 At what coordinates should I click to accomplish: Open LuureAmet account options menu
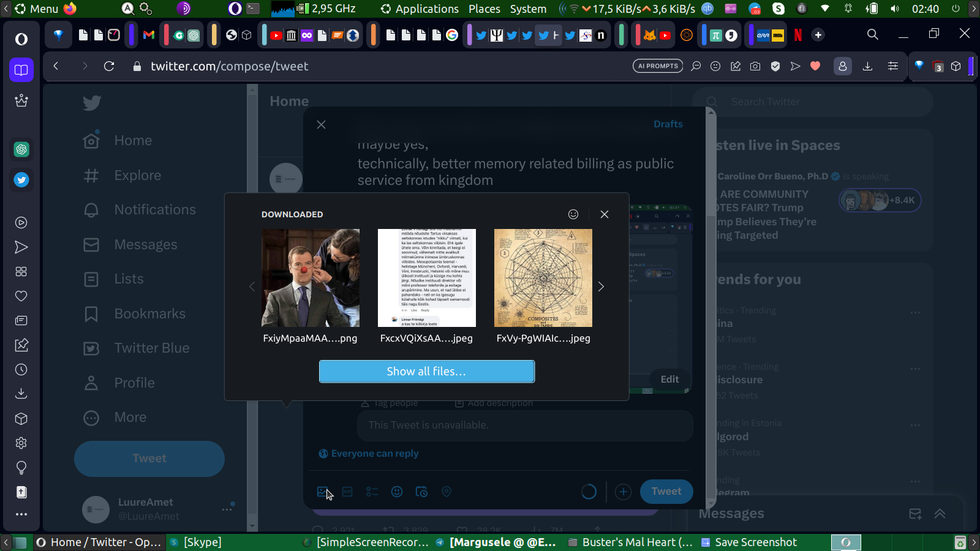(x=227, y=509)
